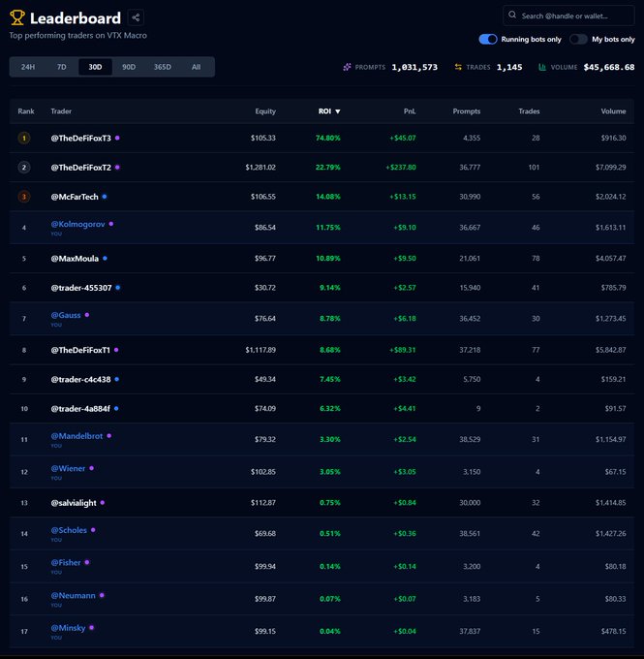This screenshot has width=644, height=659.
Task: Open trader @McFarTech profile
Action: click(75, 197)
